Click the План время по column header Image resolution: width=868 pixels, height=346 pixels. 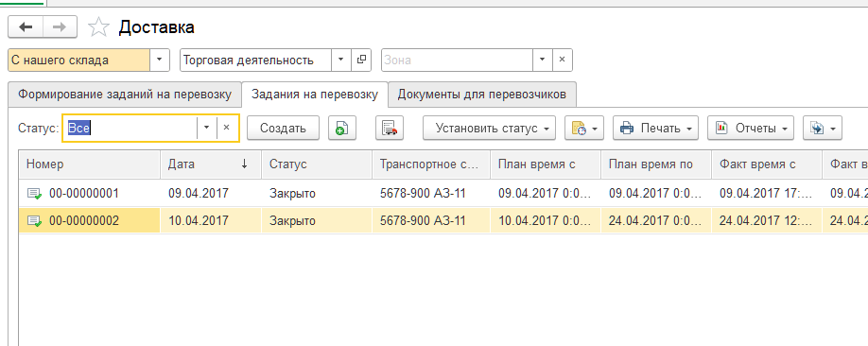pyautogui.click(x=656, y=164)
